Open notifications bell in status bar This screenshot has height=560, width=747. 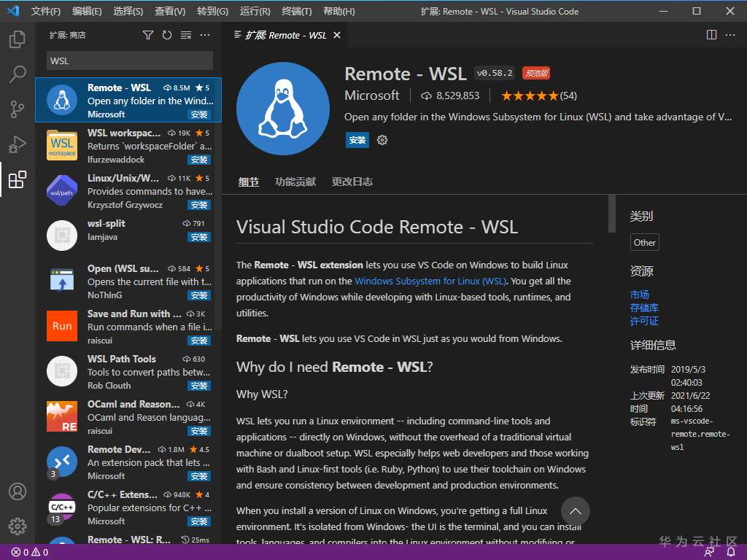point(730,553)
